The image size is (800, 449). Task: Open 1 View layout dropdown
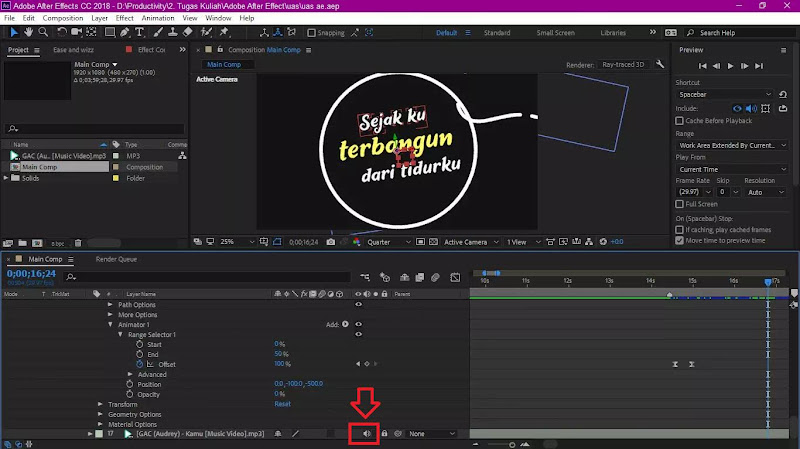pos(523,242)
